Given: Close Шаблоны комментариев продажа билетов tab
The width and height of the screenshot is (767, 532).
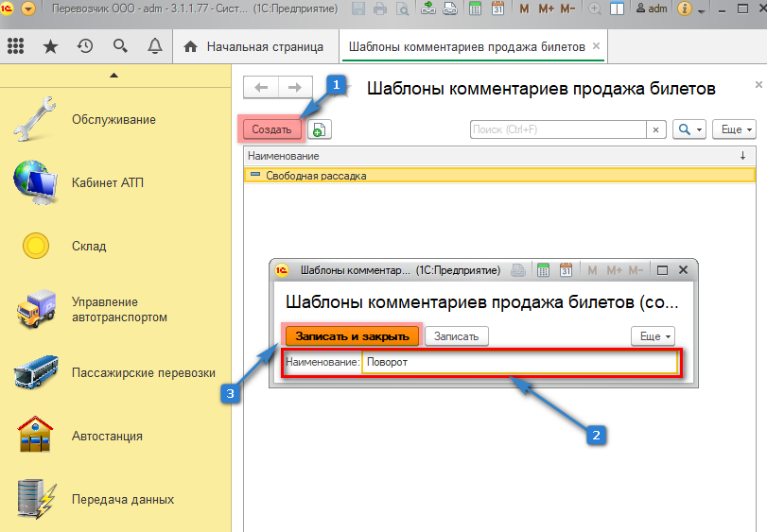Looking at the screenshot, I should tap(595, 46).
